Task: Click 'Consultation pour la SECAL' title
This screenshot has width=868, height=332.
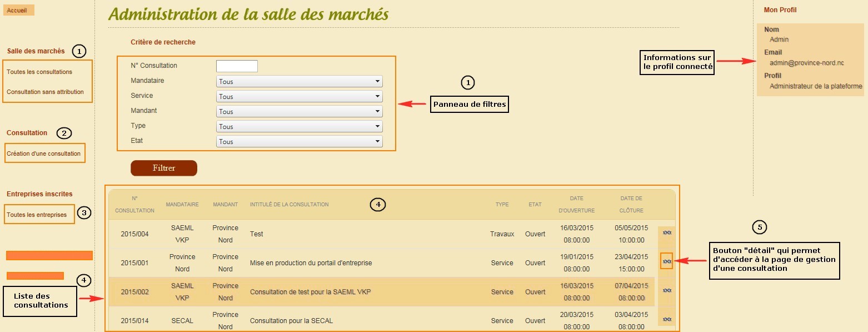Action: tap(291, 321)
